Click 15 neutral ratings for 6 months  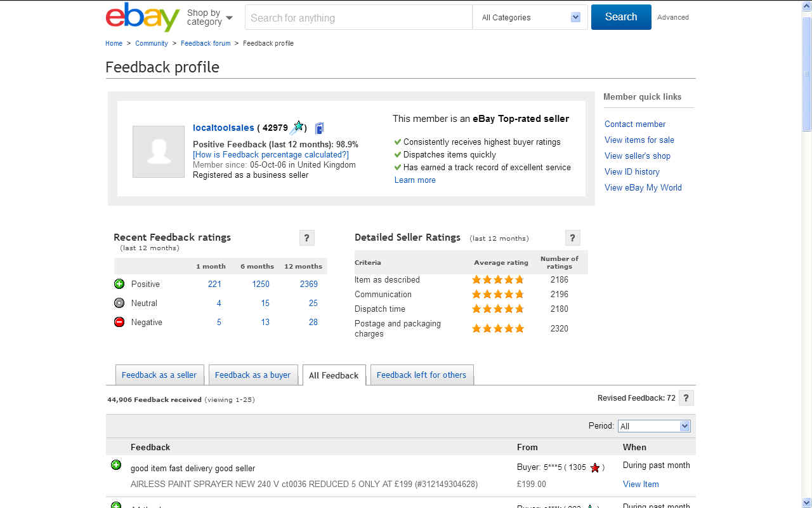[265, 303]
